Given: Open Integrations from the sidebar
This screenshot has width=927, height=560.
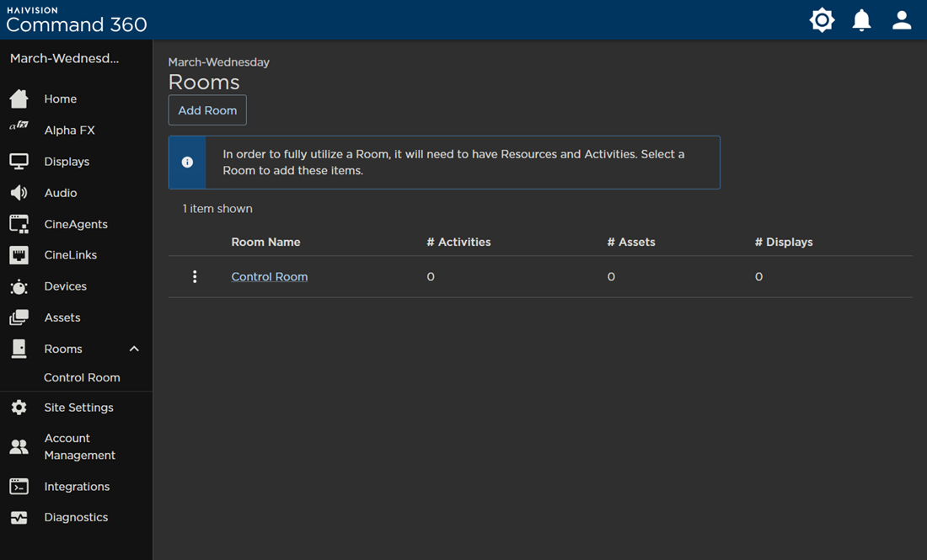Looking at the screenshot, I should tap(77, 486).
